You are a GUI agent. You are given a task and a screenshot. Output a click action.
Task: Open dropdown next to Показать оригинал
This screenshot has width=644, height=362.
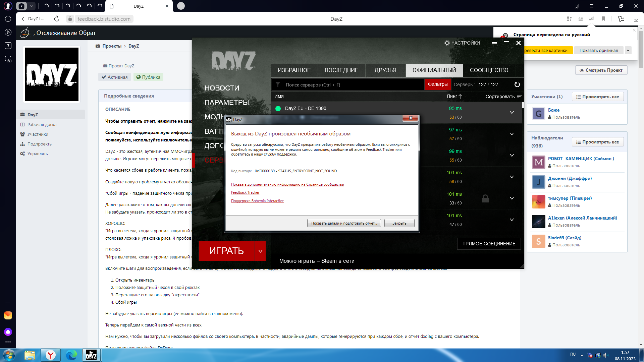(628, 50)
